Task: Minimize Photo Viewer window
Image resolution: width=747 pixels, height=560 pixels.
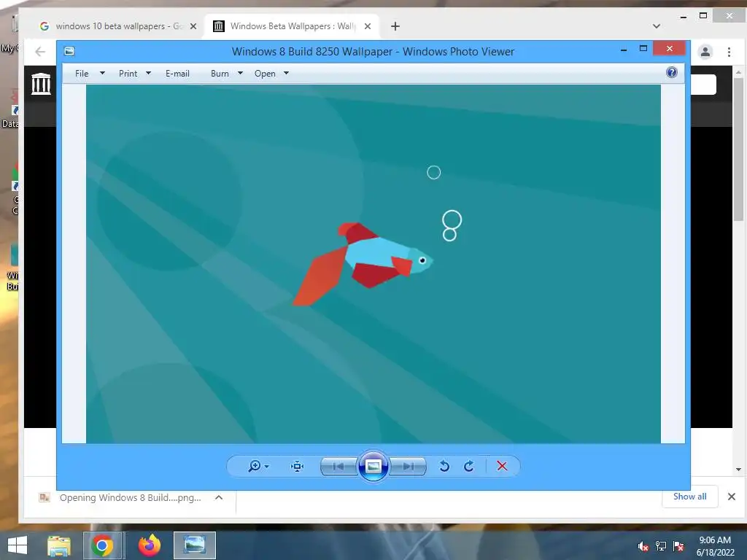Action: [624, 49]
